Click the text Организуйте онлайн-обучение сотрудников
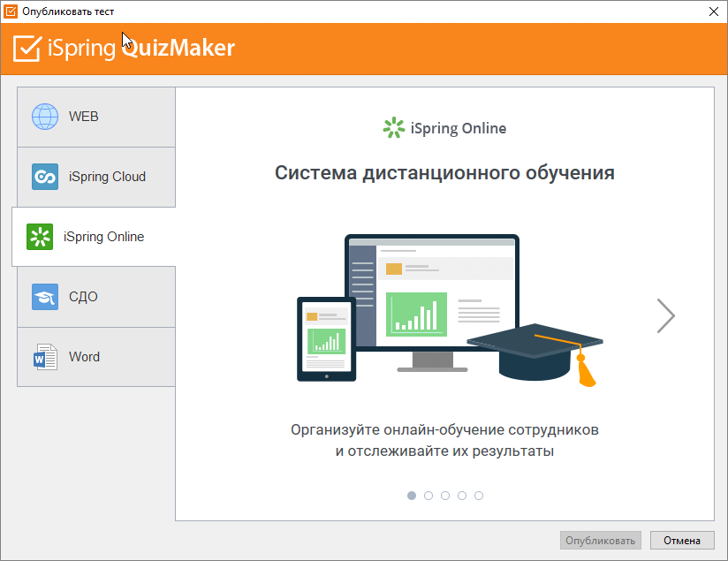Viewport: 728px width, 561px height. (444, 430)
